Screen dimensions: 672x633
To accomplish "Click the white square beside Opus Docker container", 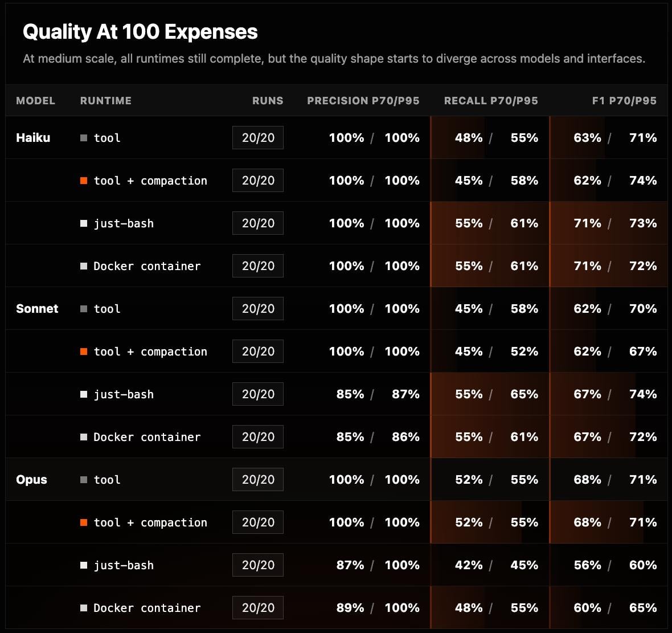I will click(x=84, y=608).
